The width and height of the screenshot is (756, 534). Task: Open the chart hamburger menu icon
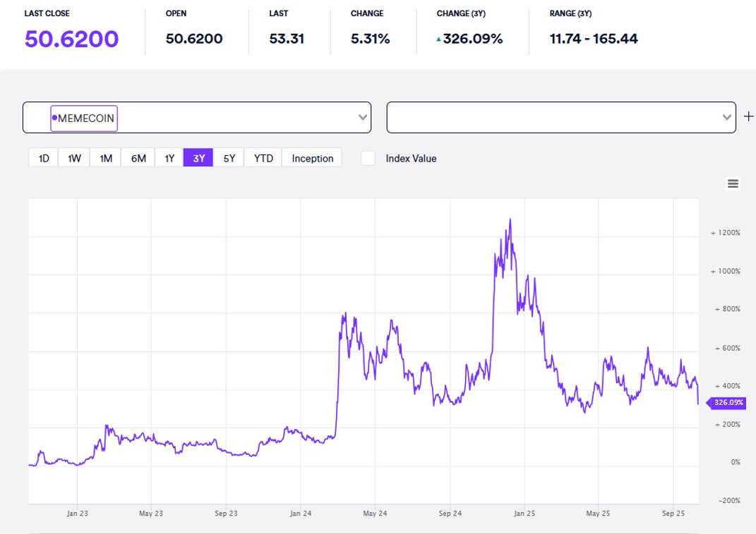click(x=733, y=184)
